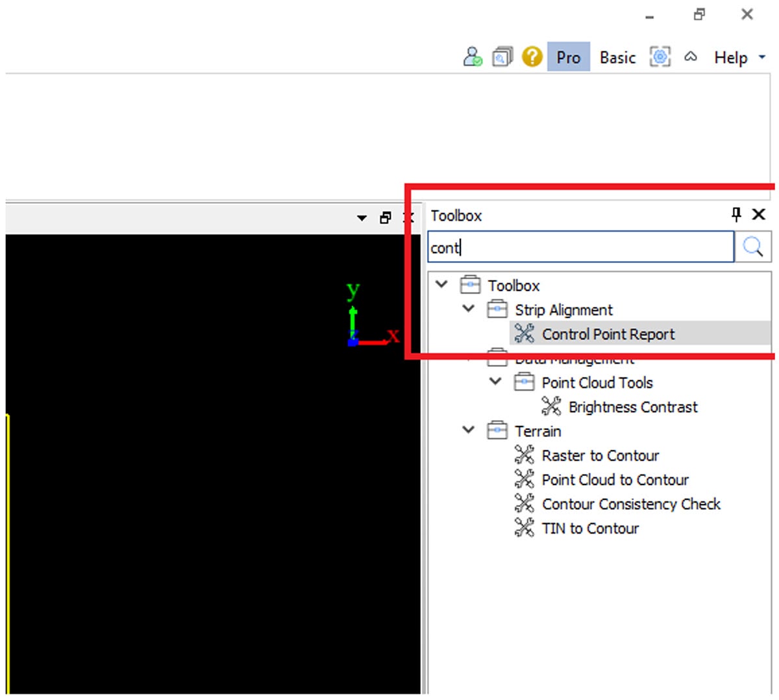Open the Help dropdown menu
This screenshot has height=700, width=779.
coord(739,57)
